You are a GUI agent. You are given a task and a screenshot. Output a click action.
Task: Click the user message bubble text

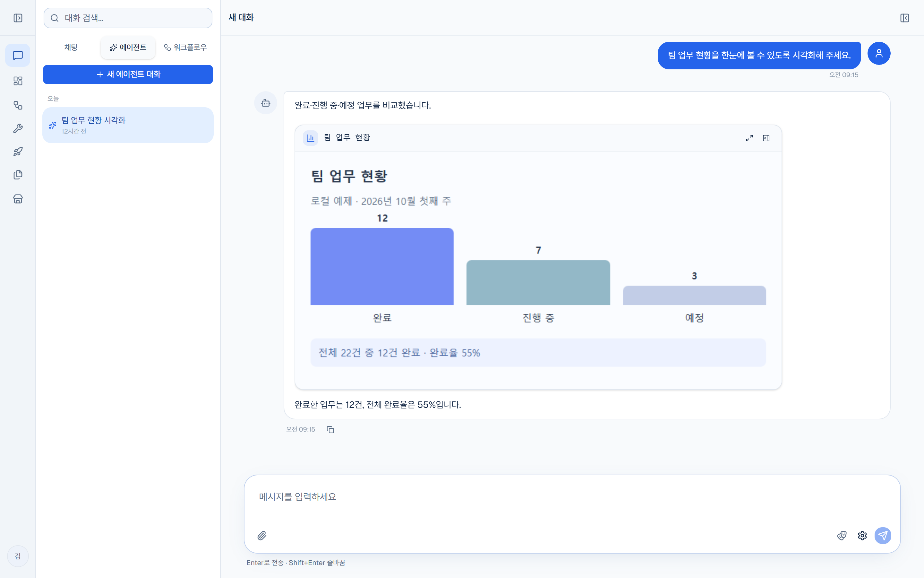point(759,56)
